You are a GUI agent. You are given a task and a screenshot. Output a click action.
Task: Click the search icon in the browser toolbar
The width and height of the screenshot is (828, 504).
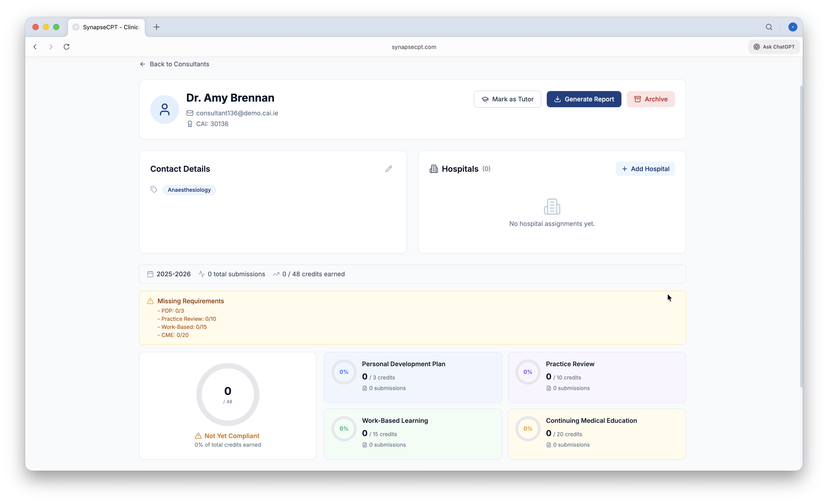point(769,27)
